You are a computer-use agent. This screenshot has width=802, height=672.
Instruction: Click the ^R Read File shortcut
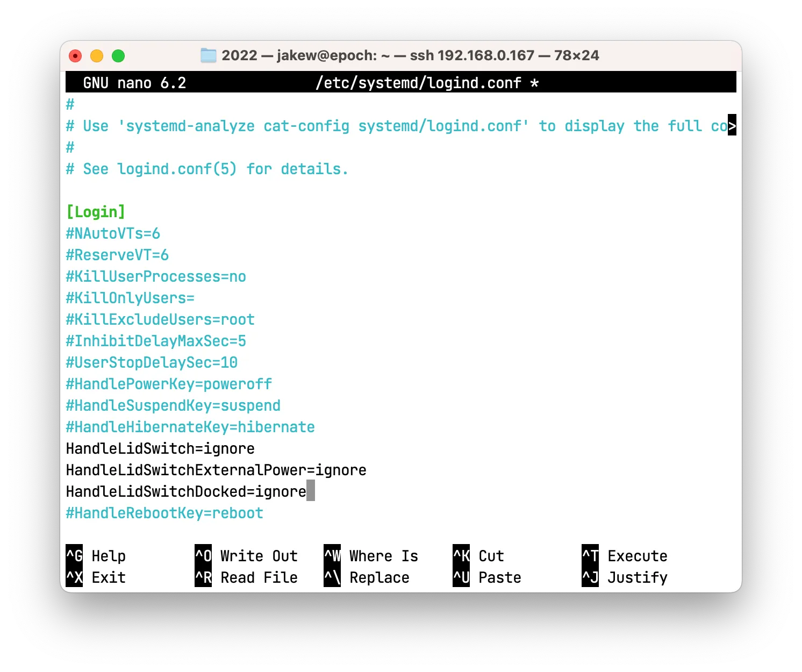(246, 577)
